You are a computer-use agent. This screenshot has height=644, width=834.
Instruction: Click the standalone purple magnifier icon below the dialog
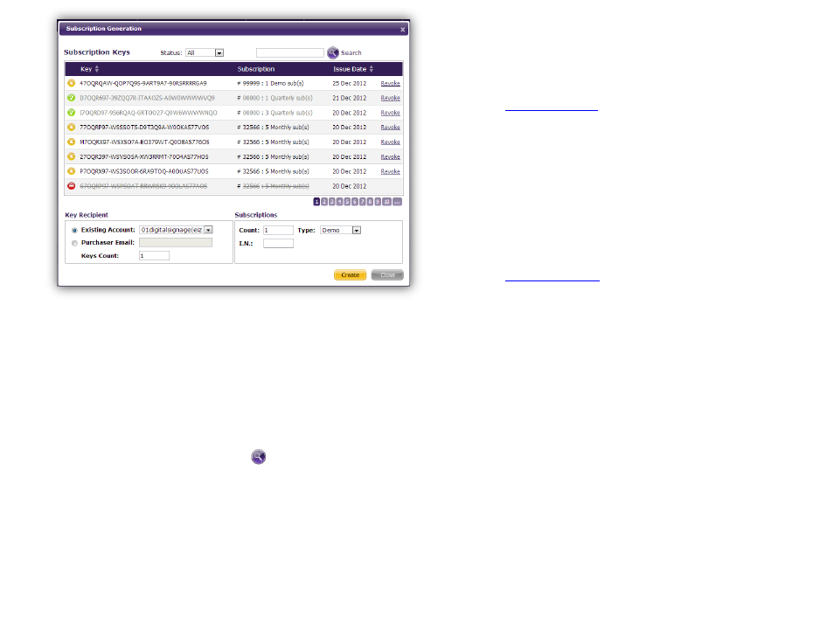(x=259, y=457)
